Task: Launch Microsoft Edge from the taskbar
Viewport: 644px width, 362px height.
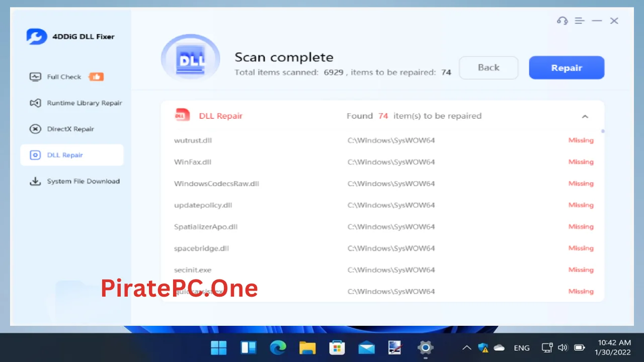Action: (x=278, y=347)
